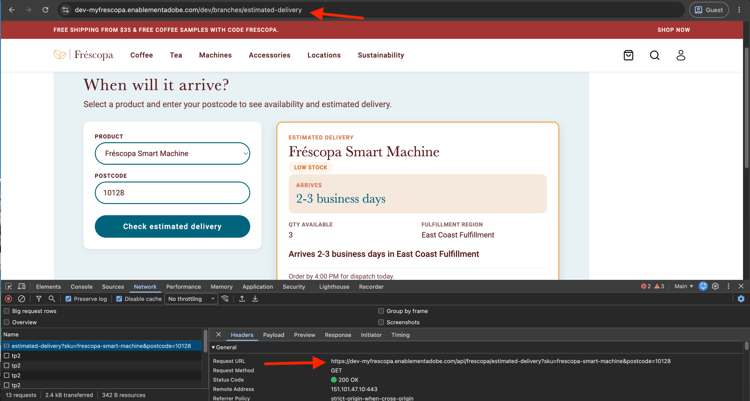Reload the page with the refresh icon
This screenshot has width=750, height=401.
coord(45,10)
